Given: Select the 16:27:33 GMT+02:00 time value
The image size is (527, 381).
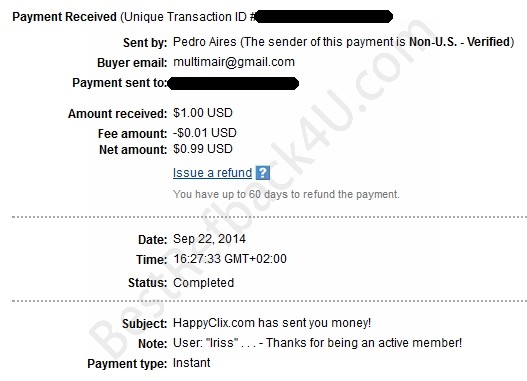Looking at the screenshot, I should pyautogui.click(x=230, y=259).
